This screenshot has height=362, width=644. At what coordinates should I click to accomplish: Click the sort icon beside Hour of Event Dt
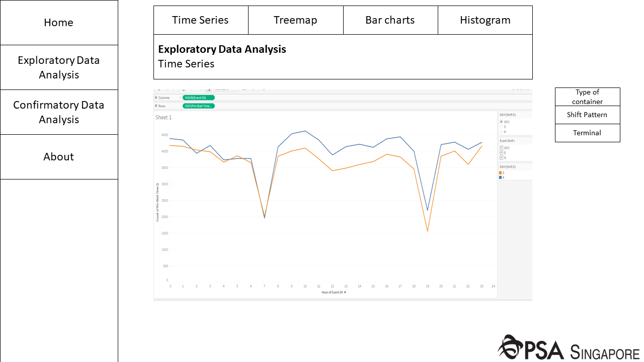[345, 292]
